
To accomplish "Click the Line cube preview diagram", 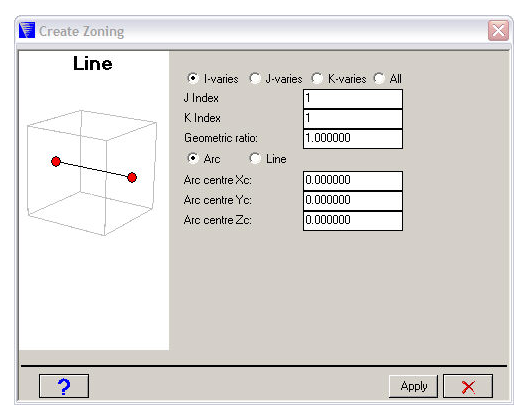I will tap(92, 173).
